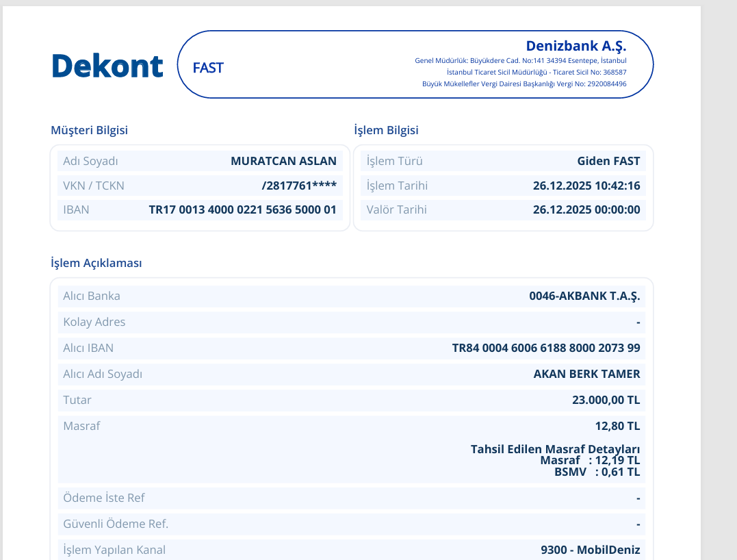The image size is (737, 560).
Task: Select the İşlem Tarihi value 10:42:16
Action: (x=586, y=186)
